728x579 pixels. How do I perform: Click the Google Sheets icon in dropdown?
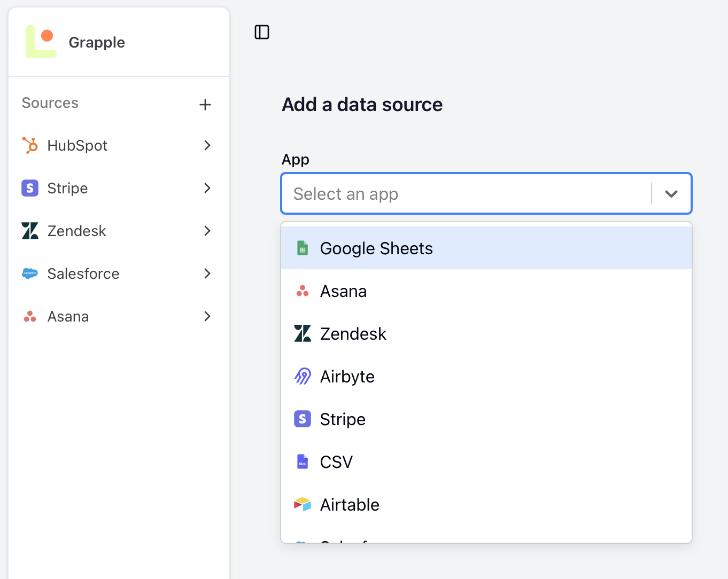click(x=303, y=248)
